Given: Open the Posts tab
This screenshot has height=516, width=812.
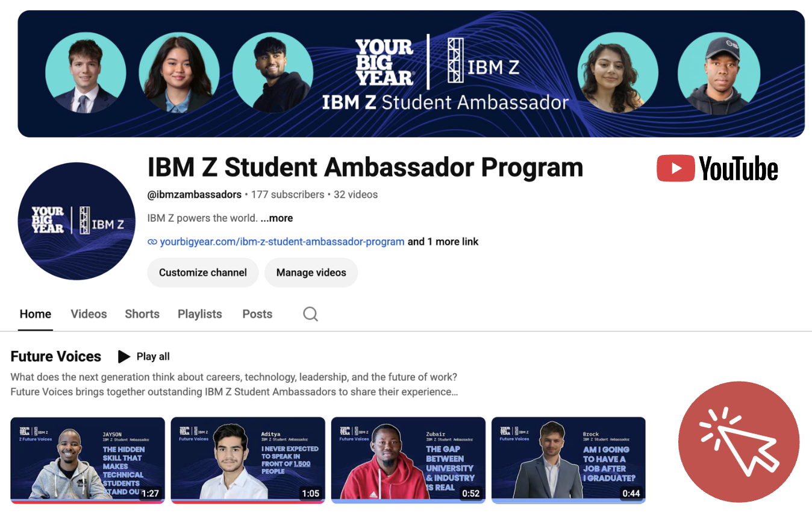Looking at the screenshot, I should click(257, 314).
